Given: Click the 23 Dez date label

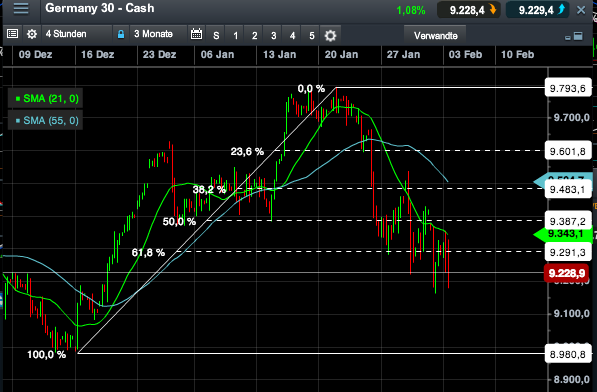Looking at the screenshot, I should [x=160, y=55].
